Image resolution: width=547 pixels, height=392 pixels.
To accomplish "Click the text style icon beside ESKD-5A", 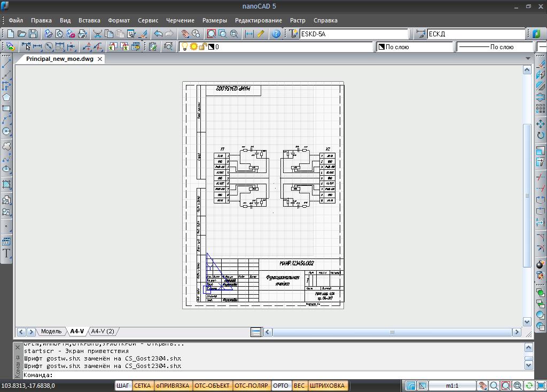I will coord(293,34).
